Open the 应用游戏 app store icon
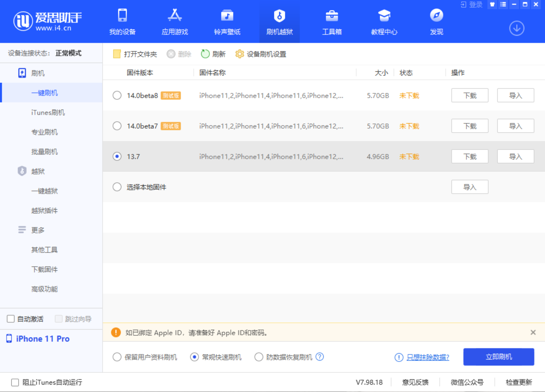The height and width of the screenshot is (392, 545). click(x=175, y=16)
